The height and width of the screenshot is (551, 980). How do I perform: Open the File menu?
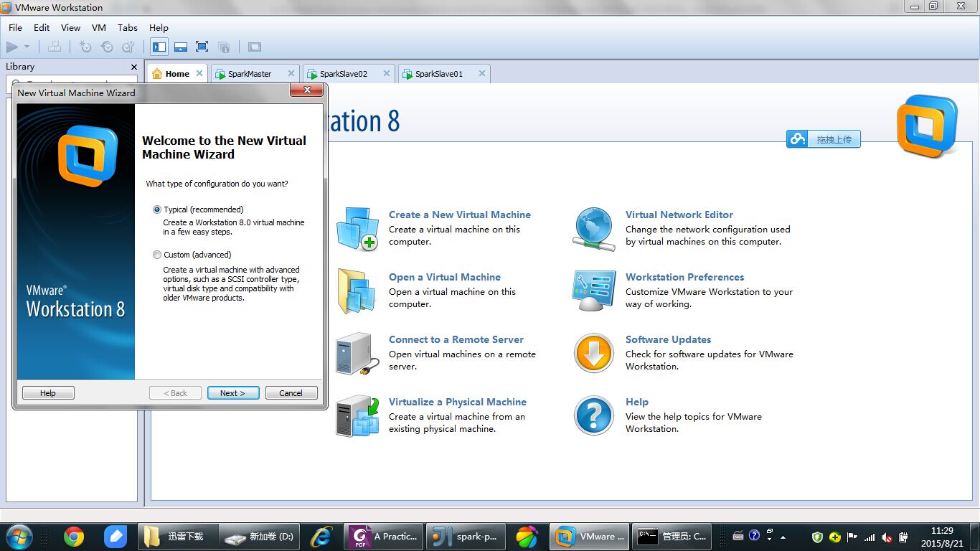point(15,27)
